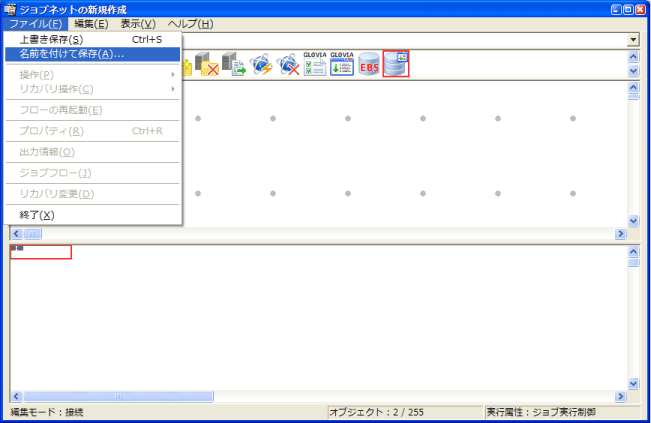651x423 pixels.
Task: Click the プロパティ(R) menu item
Action: [93, 131]
